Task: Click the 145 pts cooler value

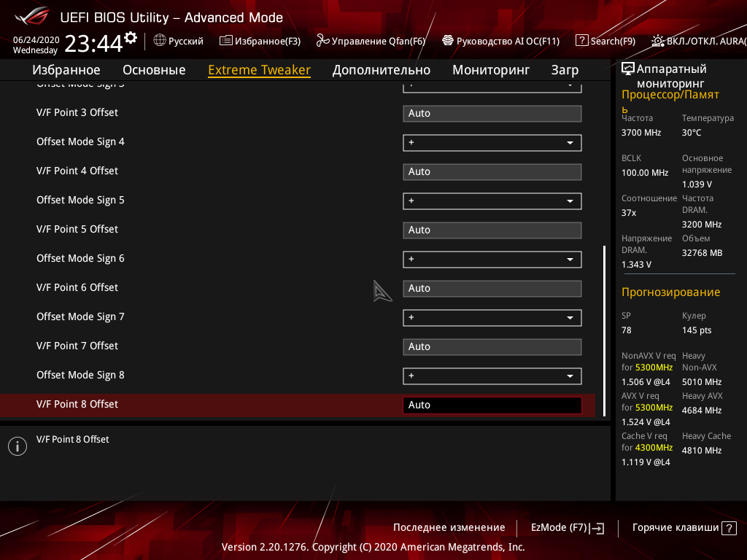Action: pos(697,330)
